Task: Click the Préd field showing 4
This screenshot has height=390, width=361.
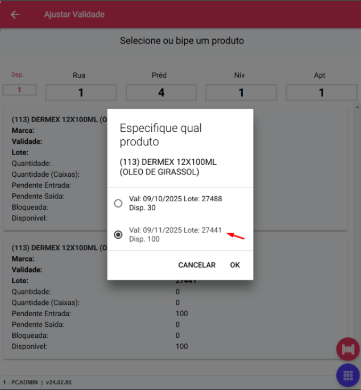Action: point(161,92)
